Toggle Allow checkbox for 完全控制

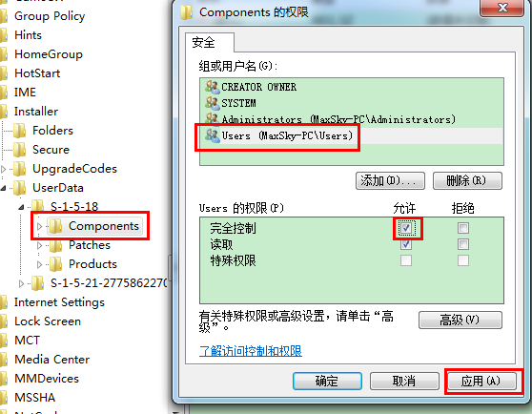[x=406, y=228]
